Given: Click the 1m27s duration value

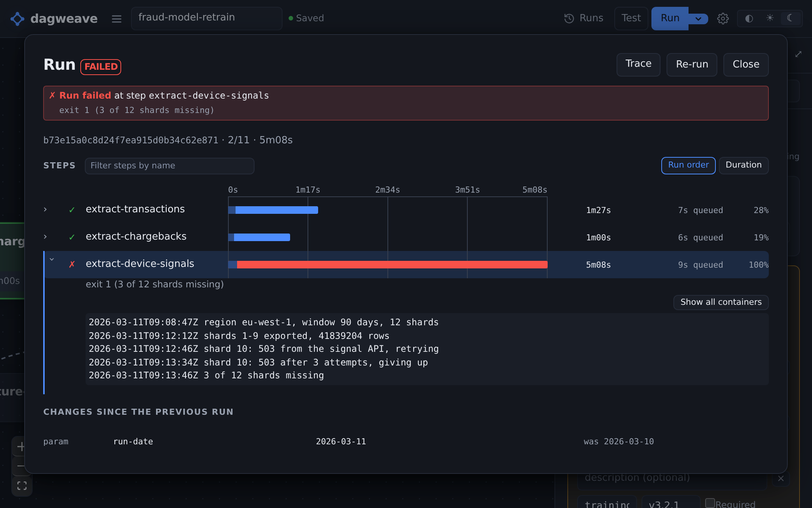Looking at the screenshot, I should [598, 210].
